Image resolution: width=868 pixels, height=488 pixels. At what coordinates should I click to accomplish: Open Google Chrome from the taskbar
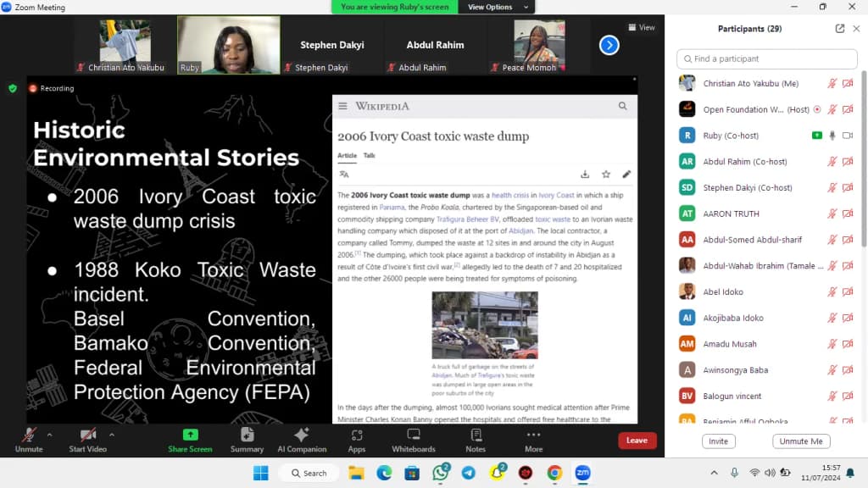(x=554, y=473)
